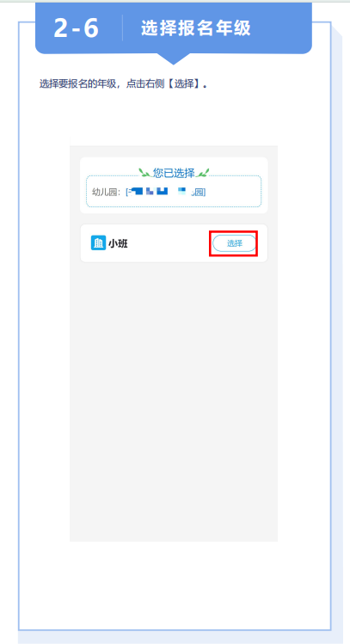The height and width of the screenshot is (644, 350).
Task: Click the dashed-border selected kindergarten box
Action: pos(174,191)
